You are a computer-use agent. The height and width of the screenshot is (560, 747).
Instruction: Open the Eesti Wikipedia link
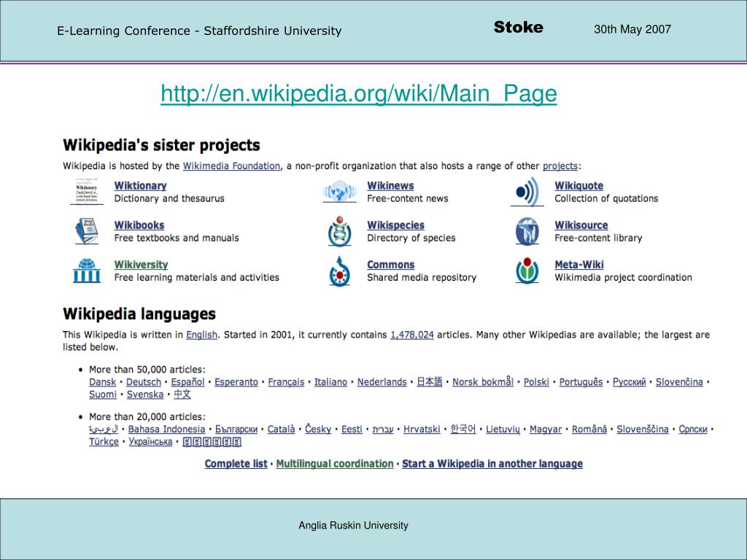click(x=352, y=429)
